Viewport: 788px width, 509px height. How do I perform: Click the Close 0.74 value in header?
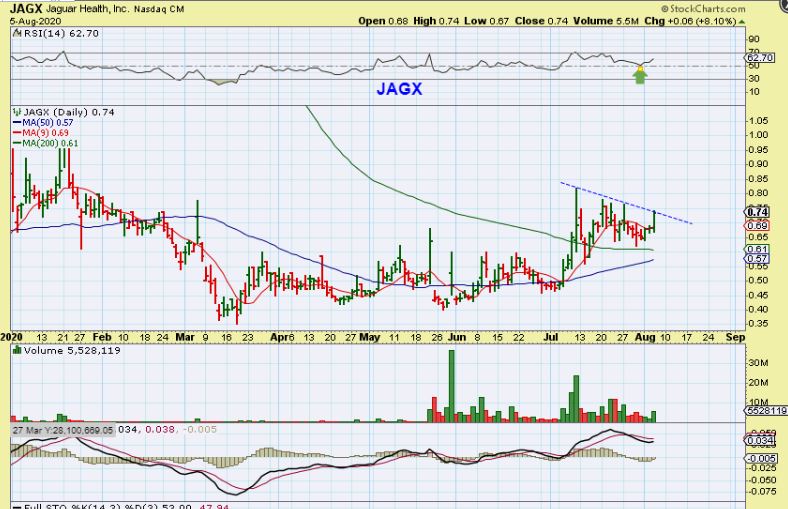tap(541, 21)
